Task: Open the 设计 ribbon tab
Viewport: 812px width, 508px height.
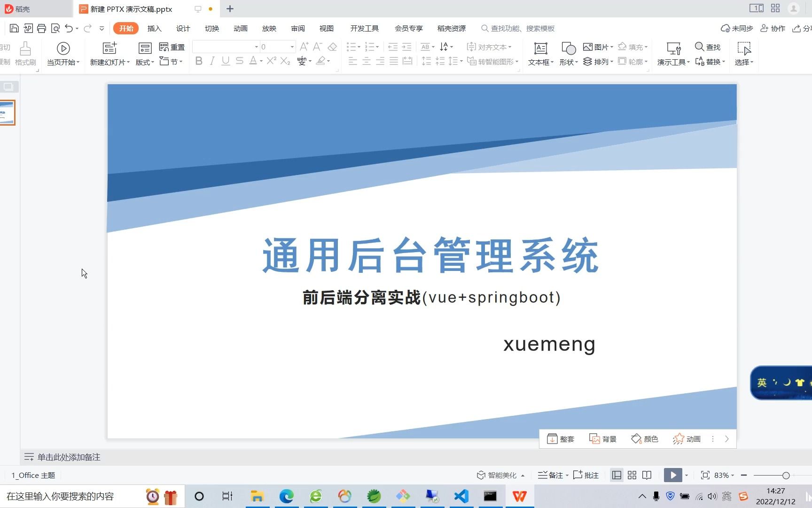Action: click(x=183, y=28)
